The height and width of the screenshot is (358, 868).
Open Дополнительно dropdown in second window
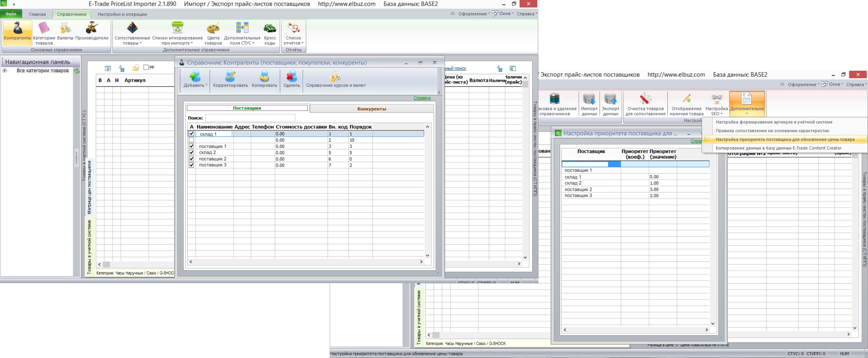747,104
